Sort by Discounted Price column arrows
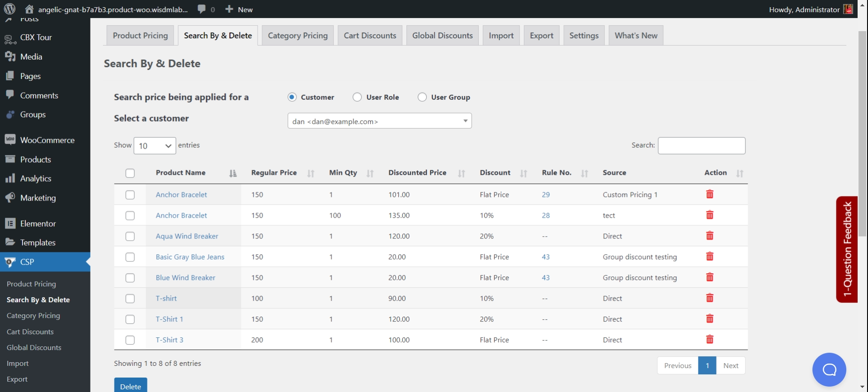The height and width of the screenshot is (392, 868). [462, 173]
